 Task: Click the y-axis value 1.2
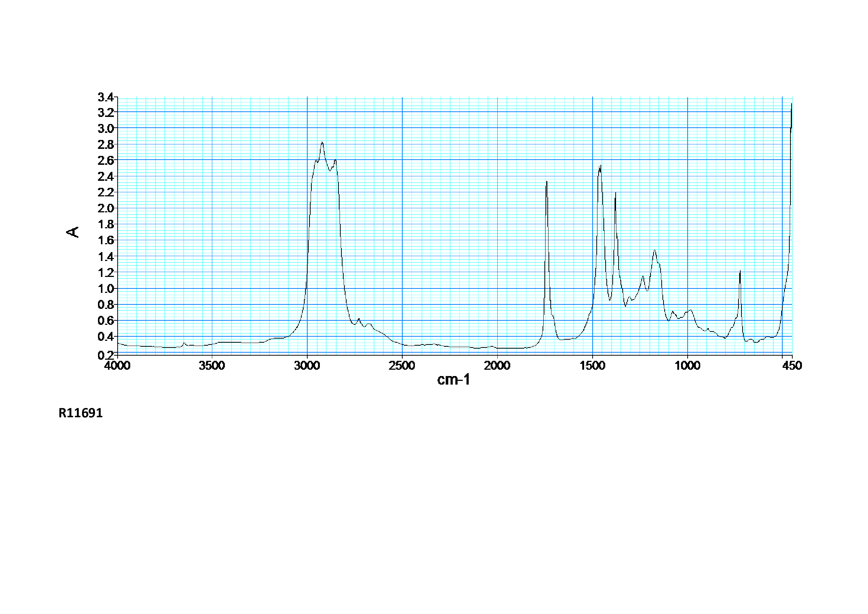[x=105, y=272]
